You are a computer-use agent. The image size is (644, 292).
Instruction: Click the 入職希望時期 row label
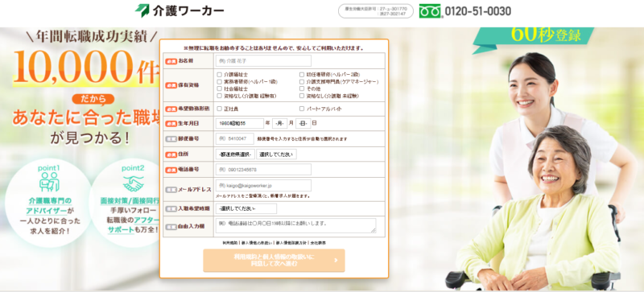[x=194, y=208]
